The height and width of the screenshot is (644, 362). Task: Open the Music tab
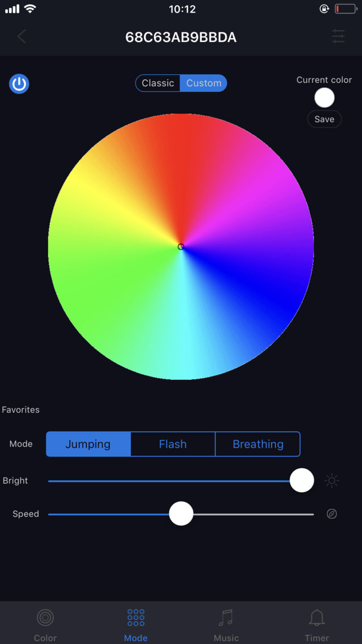click(226, 624)
